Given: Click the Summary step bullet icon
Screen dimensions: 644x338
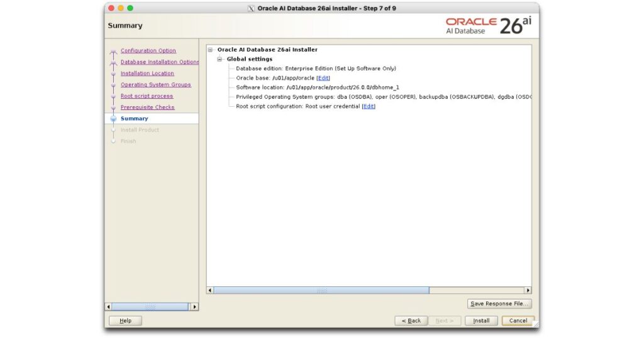Looking at the screenshot, I should point(113,119).
